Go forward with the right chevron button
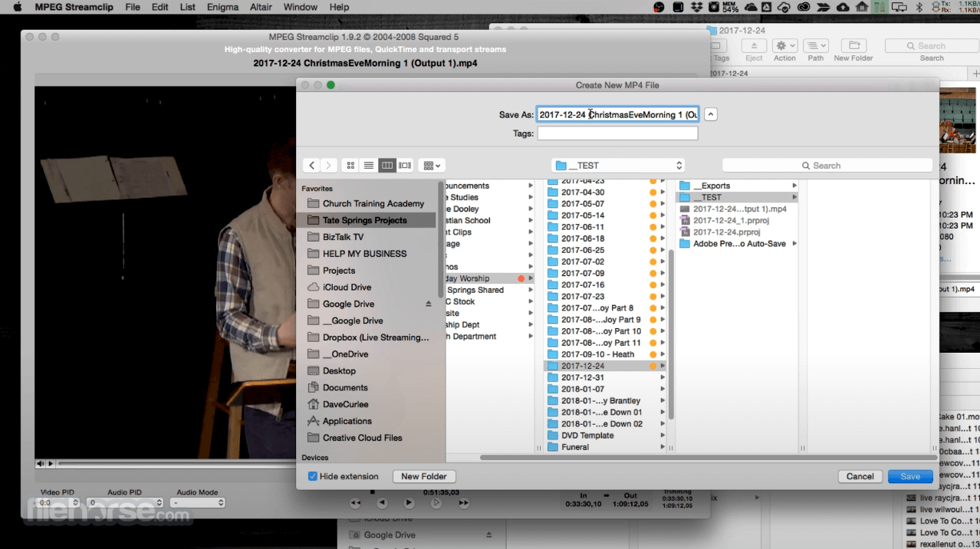 (x=329, y=166)
